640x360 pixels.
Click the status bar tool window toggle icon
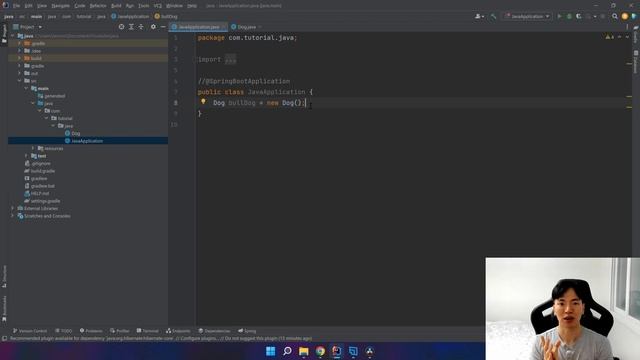pyautogui.click(x=4, y=338)
